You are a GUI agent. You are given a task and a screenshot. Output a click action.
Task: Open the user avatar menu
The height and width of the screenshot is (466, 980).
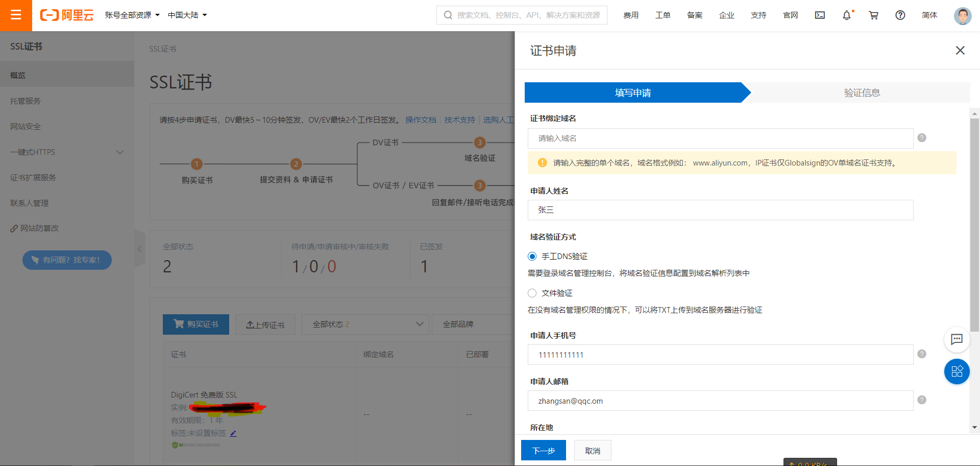(x=963, y=16)
